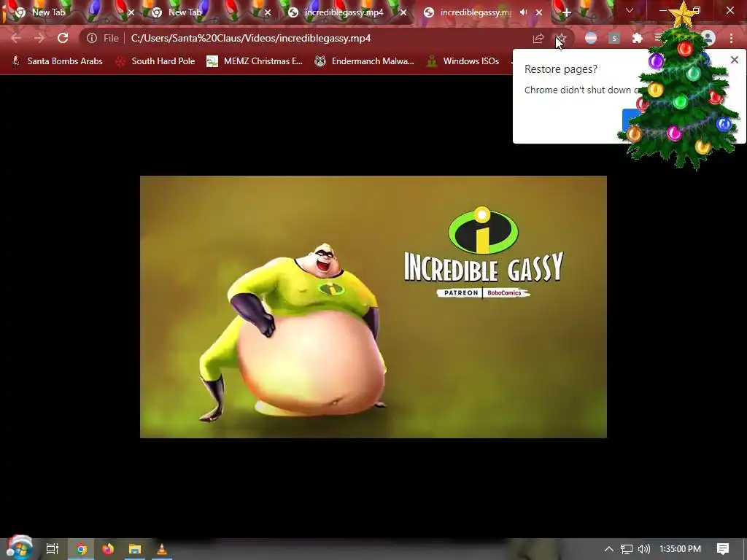
Task: Close the active incrediblegassy.mp4 tab
Action: click(x=539, y=13)
